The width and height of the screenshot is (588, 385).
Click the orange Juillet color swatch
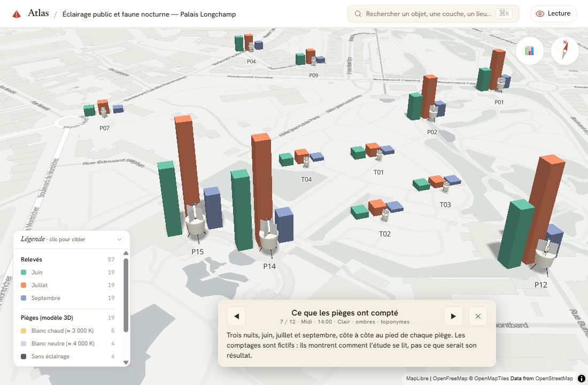coord(24,285)
